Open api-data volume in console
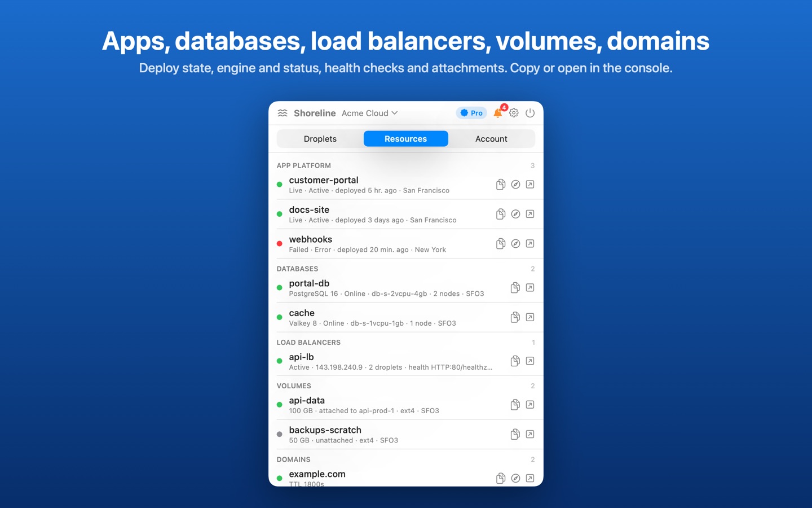Image resolution: width=812 pixels, height=508 pixels. [530, 405]
